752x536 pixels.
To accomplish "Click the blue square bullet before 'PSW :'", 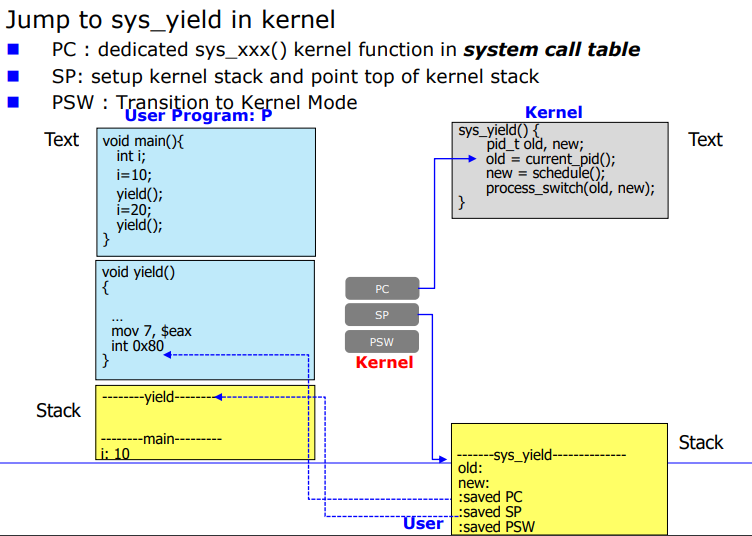I will pyautogui.click(x=13, y=102).
